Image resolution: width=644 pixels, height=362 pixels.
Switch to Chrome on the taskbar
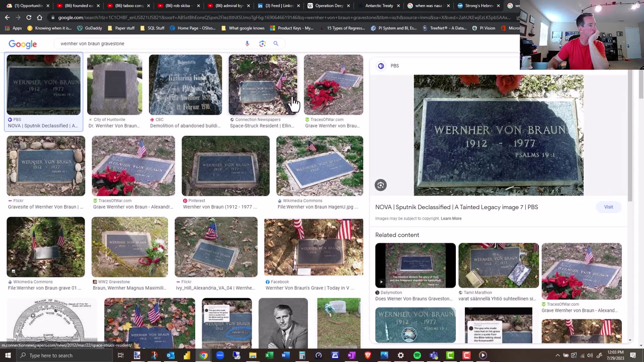click(x=203, y=355)
